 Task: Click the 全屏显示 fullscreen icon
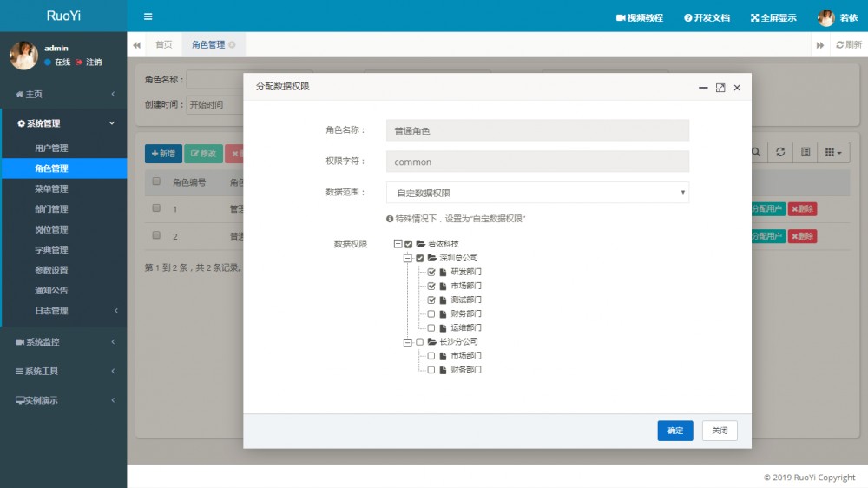click(755, 17)
